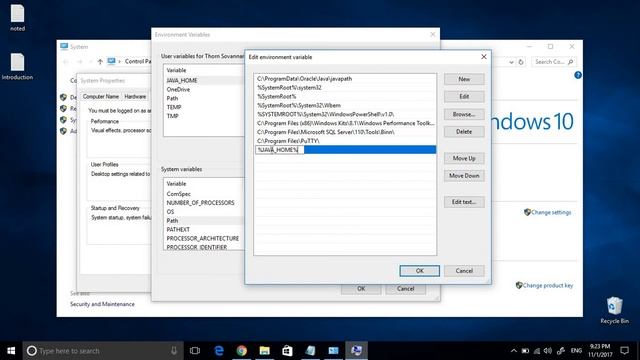The height and width of the screenshot is (360, 640).
Task: Open the Introduction file on desktop
Action: click(17, 67)
